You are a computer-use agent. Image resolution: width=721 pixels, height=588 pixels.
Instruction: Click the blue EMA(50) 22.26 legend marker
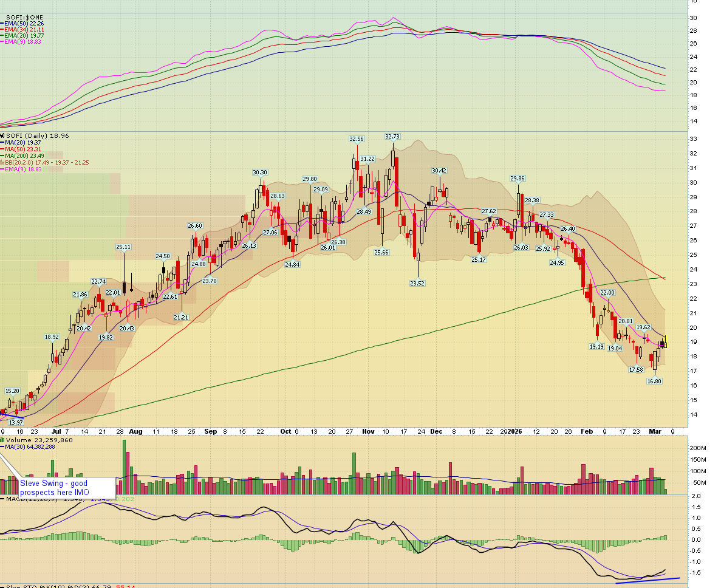(2, 23)
